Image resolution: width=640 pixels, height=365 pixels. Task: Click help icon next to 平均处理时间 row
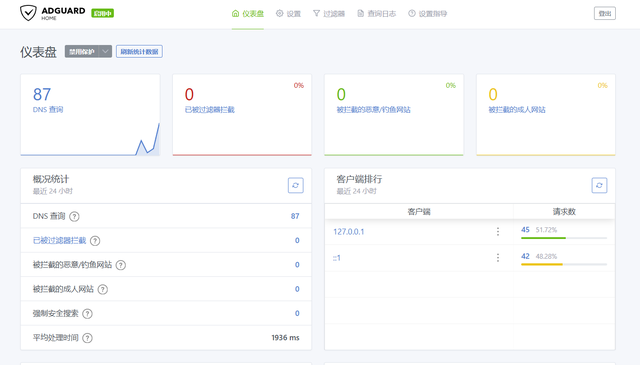(87, 338)
